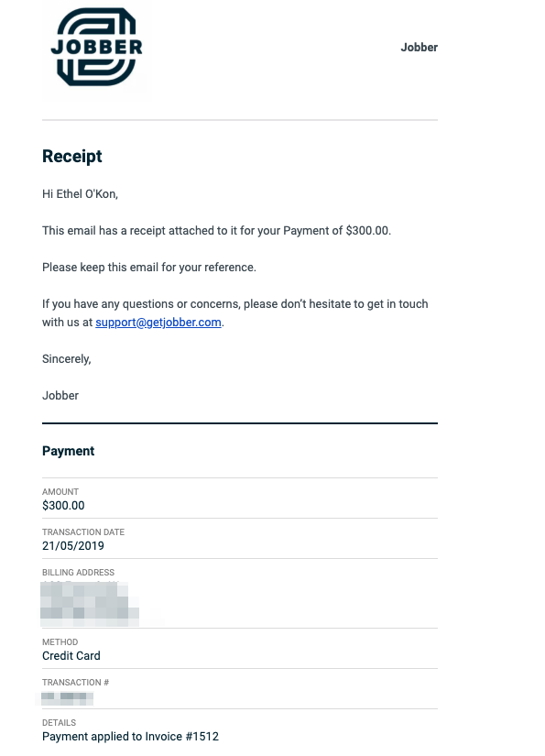Viewport: 545px width, 756px height.
Task: Click the Credit Card method value
Action: (71, 656)
